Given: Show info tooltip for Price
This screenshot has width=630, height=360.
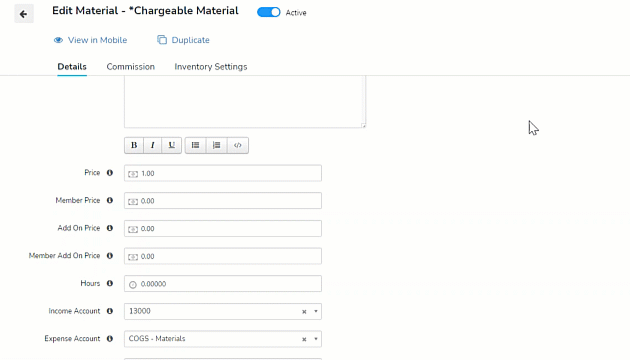Looking at the screenshot, I should click(110, 173).
